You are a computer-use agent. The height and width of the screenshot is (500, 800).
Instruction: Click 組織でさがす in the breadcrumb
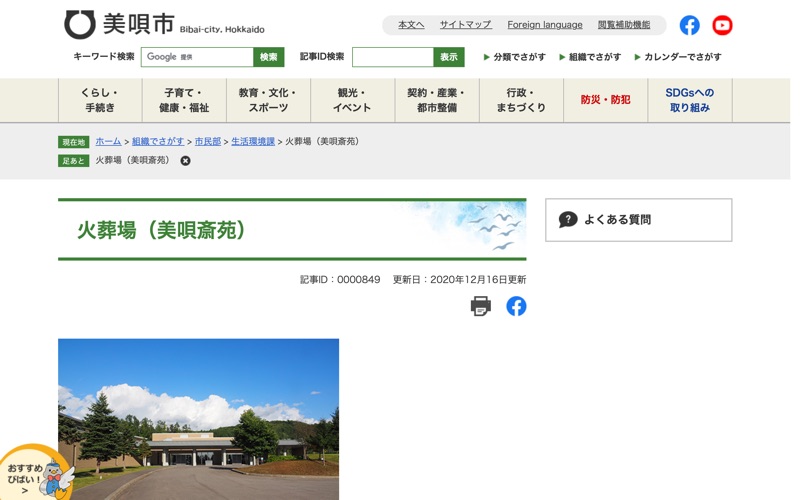(x=158, y=141)
